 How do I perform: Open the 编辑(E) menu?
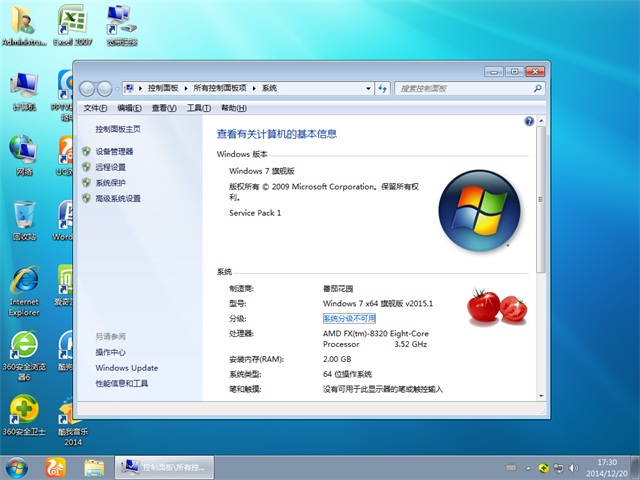[129, 108]
